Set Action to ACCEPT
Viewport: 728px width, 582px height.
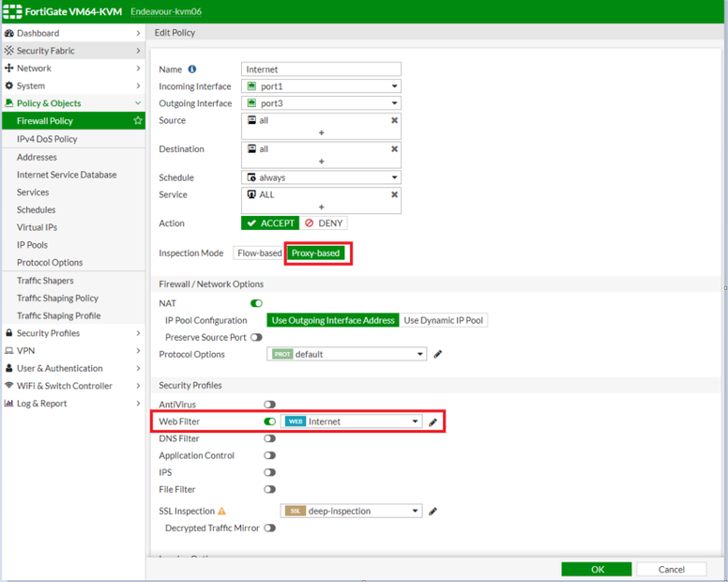pos(270,223)
